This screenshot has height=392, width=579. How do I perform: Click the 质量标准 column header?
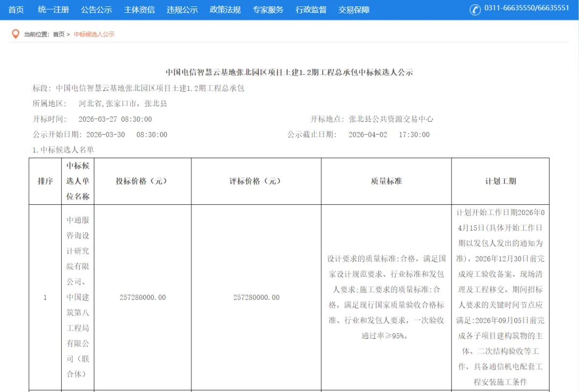(x=386, y=181)
